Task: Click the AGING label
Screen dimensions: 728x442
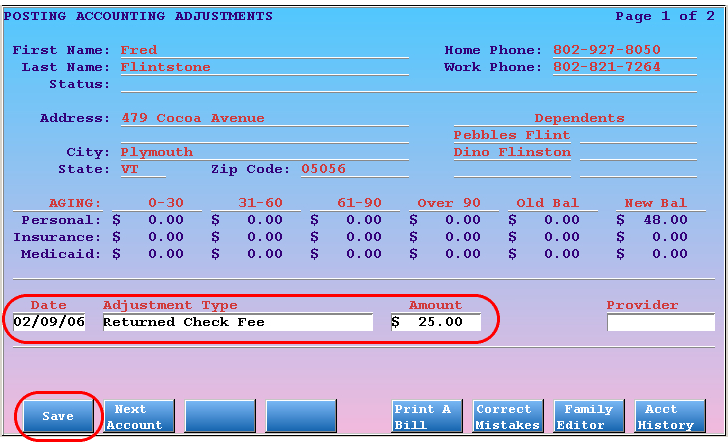Action: tap(75, 203)
